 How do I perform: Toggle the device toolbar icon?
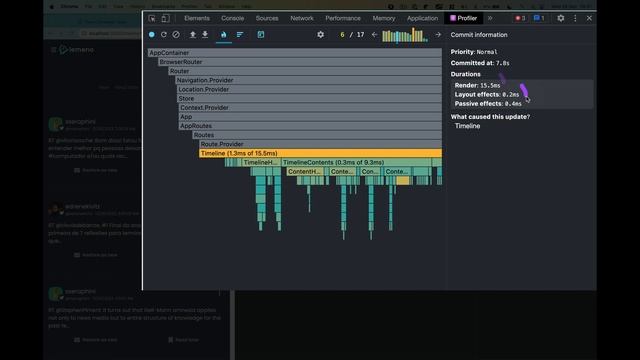tap(165, 18)
